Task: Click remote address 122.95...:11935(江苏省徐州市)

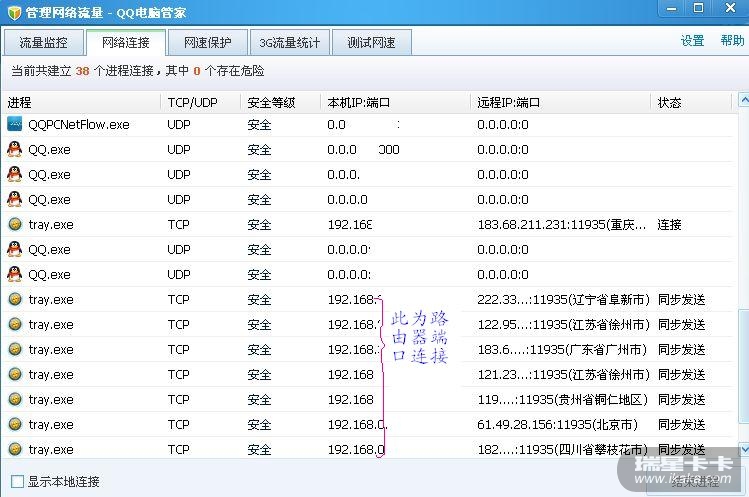Action: (564, 324)
